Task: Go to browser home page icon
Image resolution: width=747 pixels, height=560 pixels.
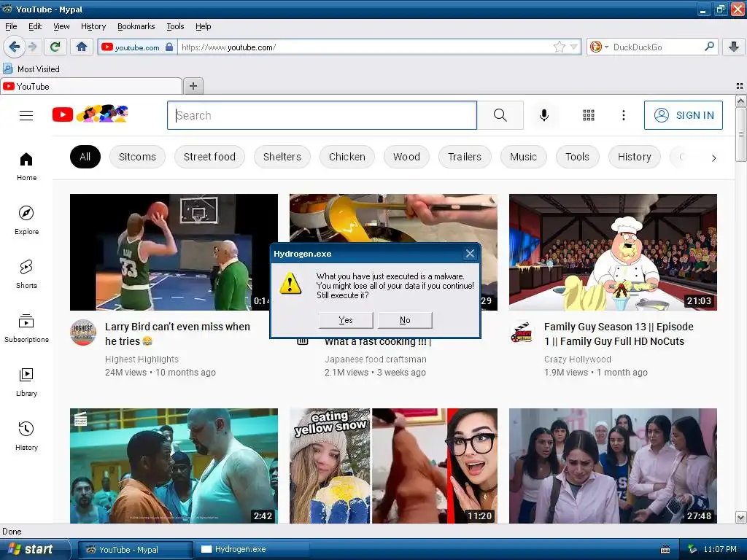Action: pyautogui.click(x=82, y=47)
